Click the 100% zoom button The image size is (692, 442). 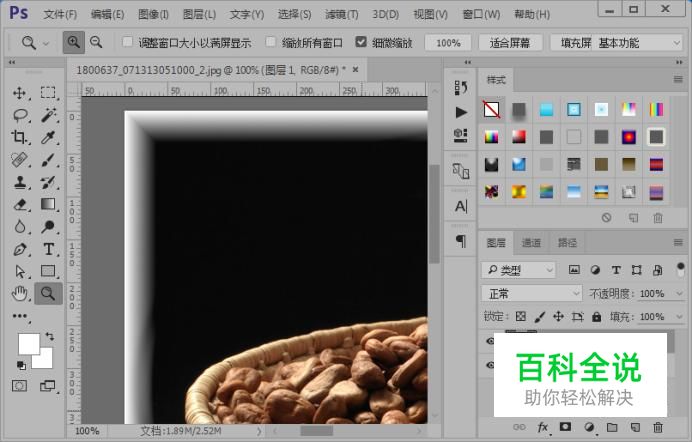tap(448, 43)
